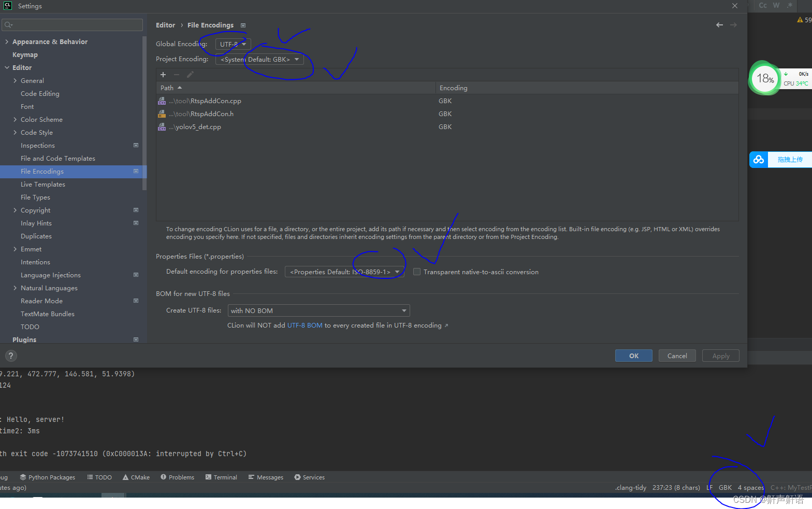Click the warning triangle icon in editor
Viewport: 812px width, 509px height.
coord(800,20)
